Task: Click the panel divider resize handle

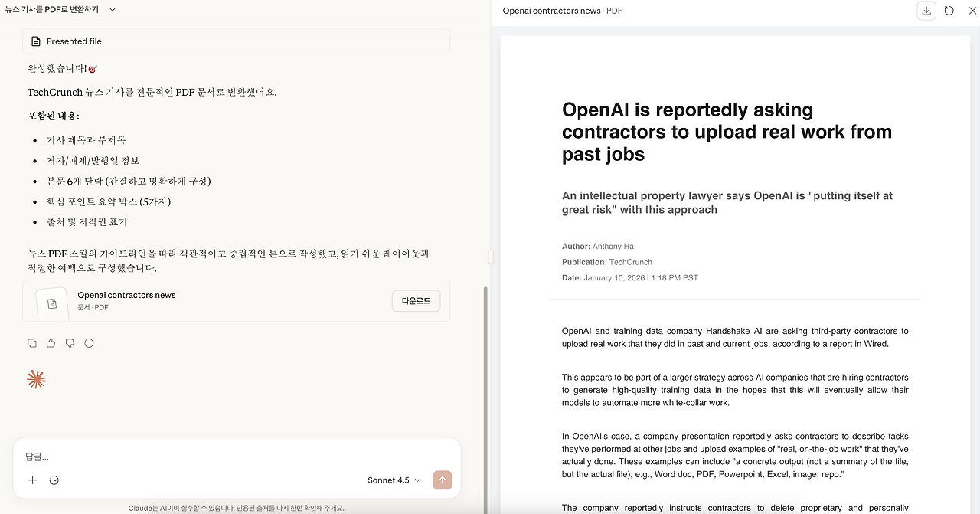Action: (x=491, y=257)
